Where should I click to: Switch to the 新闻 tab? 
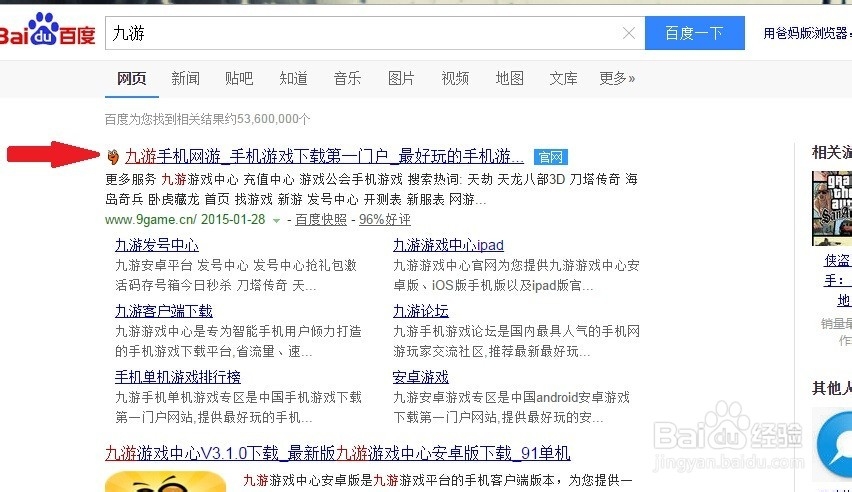coord(185,78)
